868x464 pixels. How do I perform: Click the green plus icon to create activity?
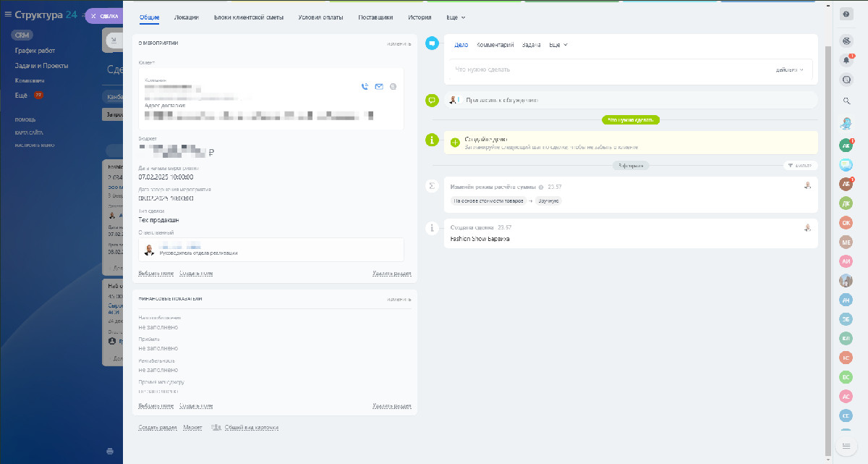click(454, 143)
